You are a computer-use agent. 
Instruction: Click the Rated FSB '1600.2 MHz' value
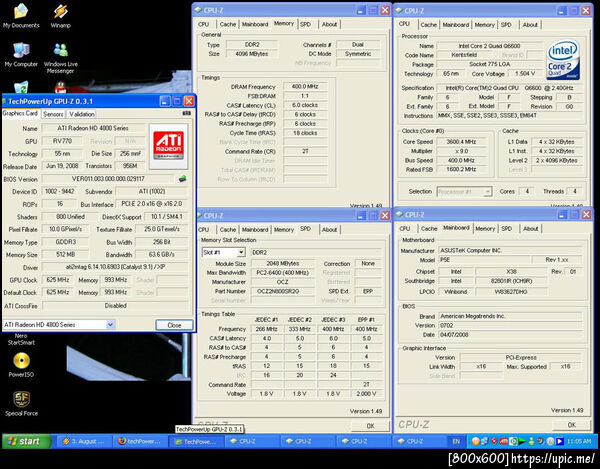point(461,169)
